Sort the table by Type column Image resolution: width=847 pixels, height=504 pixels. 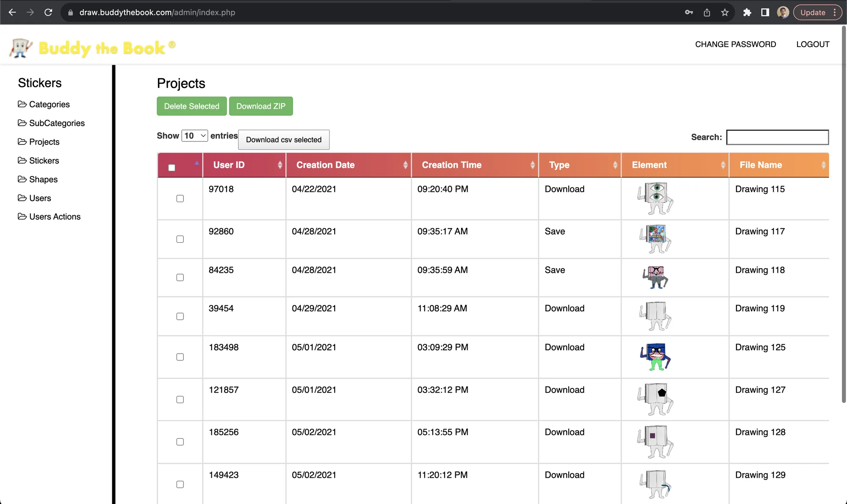click(580, 165)
